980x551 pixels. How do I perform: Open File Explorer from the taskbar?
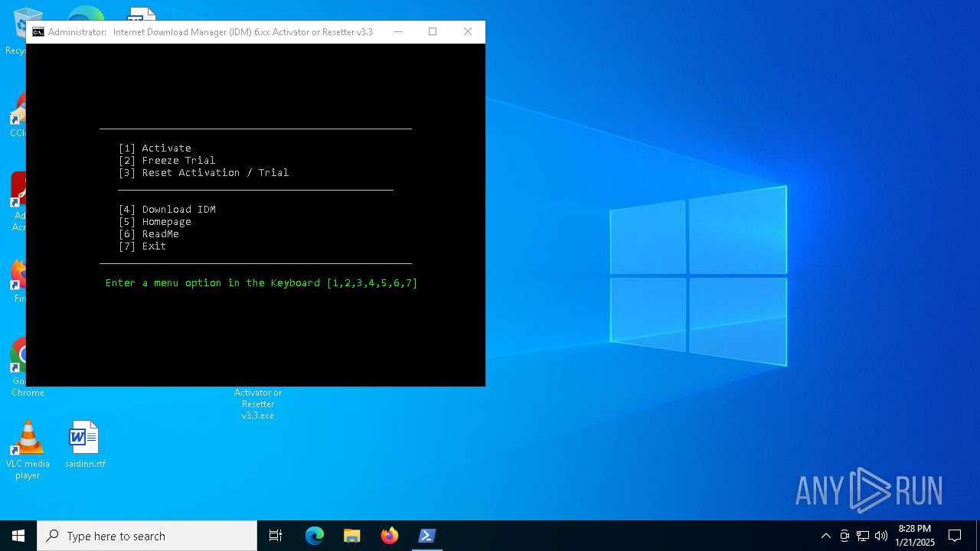pyautogui.click(x=352, y=536)
